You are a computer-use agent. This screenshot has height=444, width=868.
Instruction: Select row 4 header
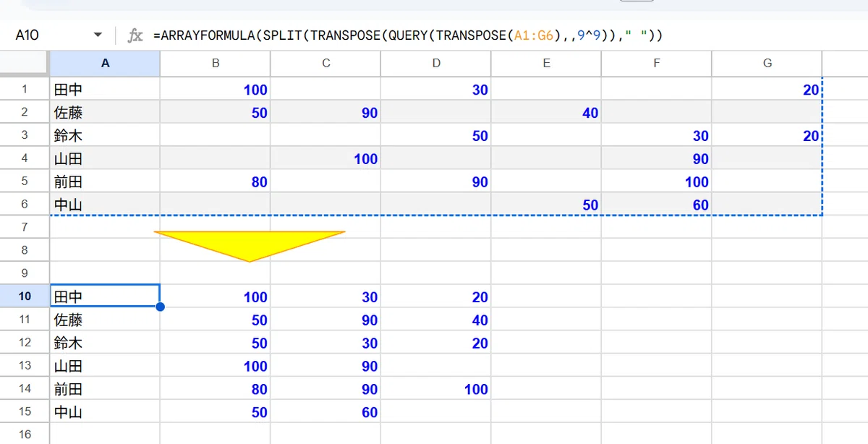coord(25,158)
